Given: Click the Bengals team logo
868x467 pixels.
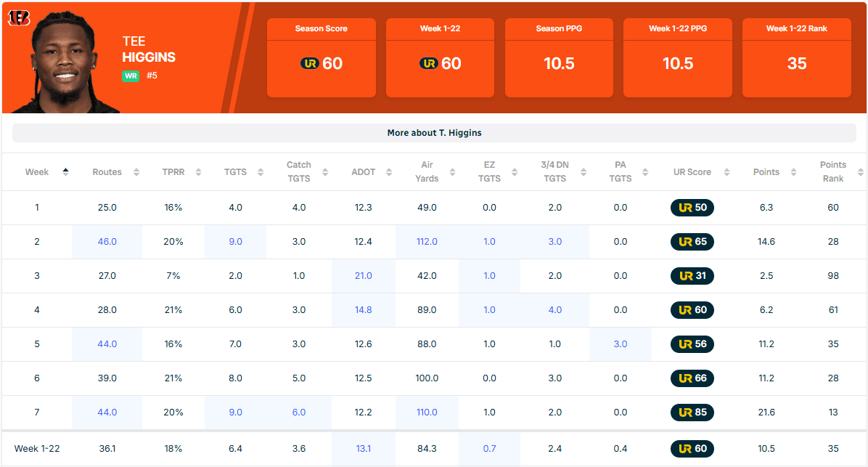Looking at the screenshot, I should 19,18.
